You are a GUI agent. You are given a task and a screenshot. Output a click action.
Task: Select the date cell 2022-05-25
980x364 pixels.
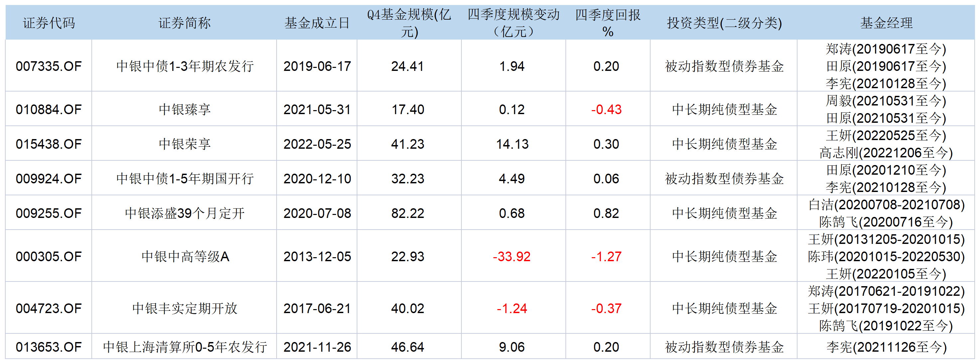coord(317,144)
